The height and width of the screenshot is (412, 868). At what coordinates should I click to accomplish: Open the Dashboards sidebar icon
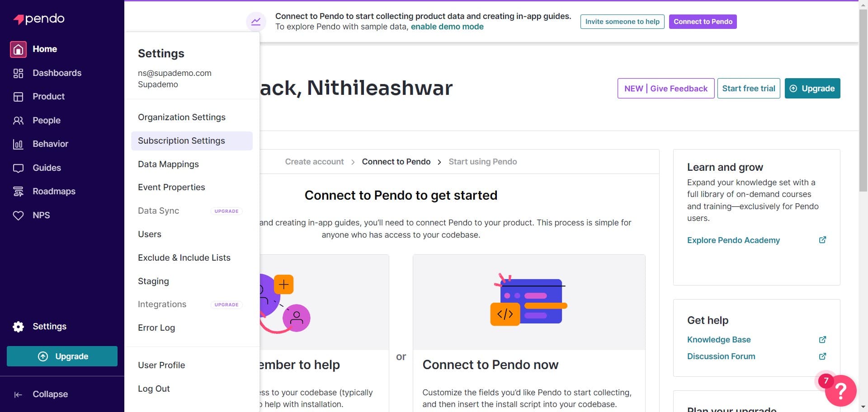point(18,73)
